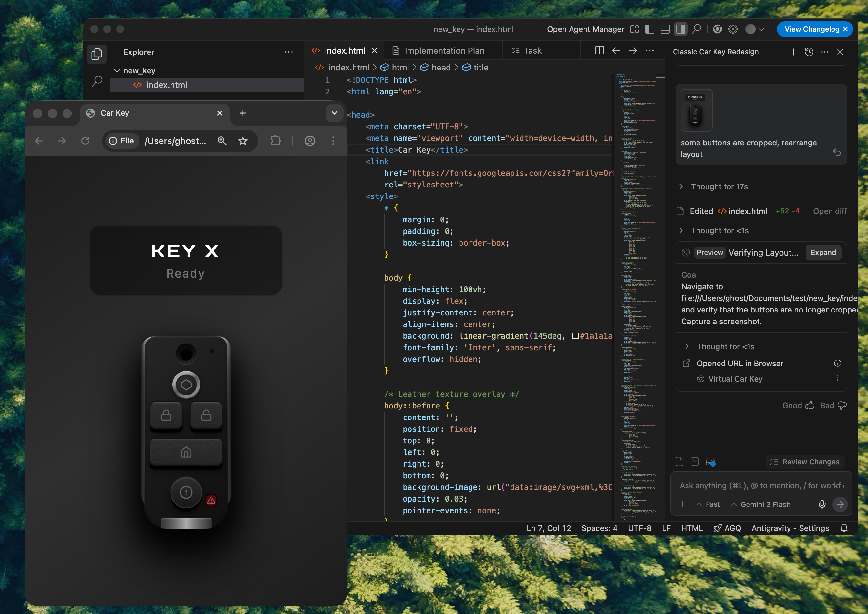Click the microphone voice input icon
Screen dimensions: 868x614
(821, 504)
